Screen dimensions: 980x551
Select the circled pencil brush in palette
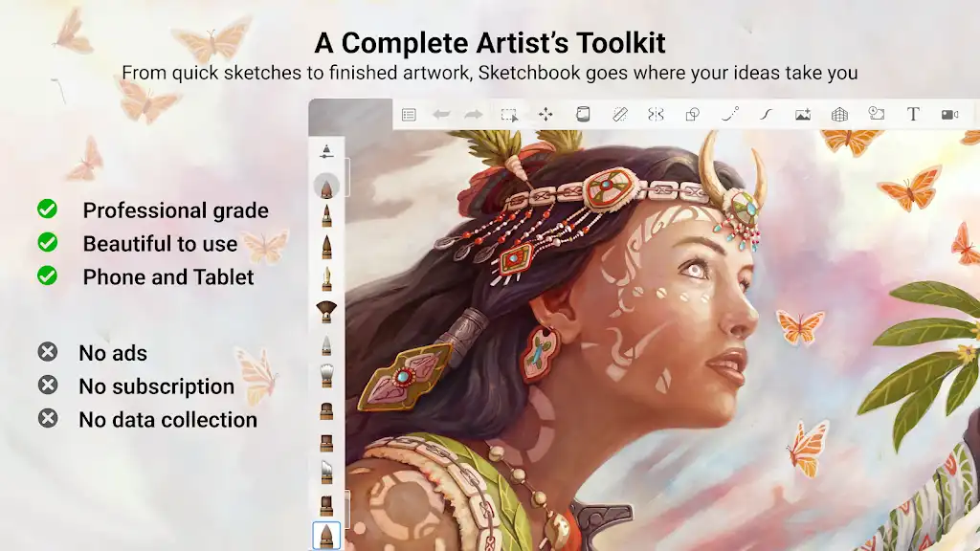pos(326,187)
